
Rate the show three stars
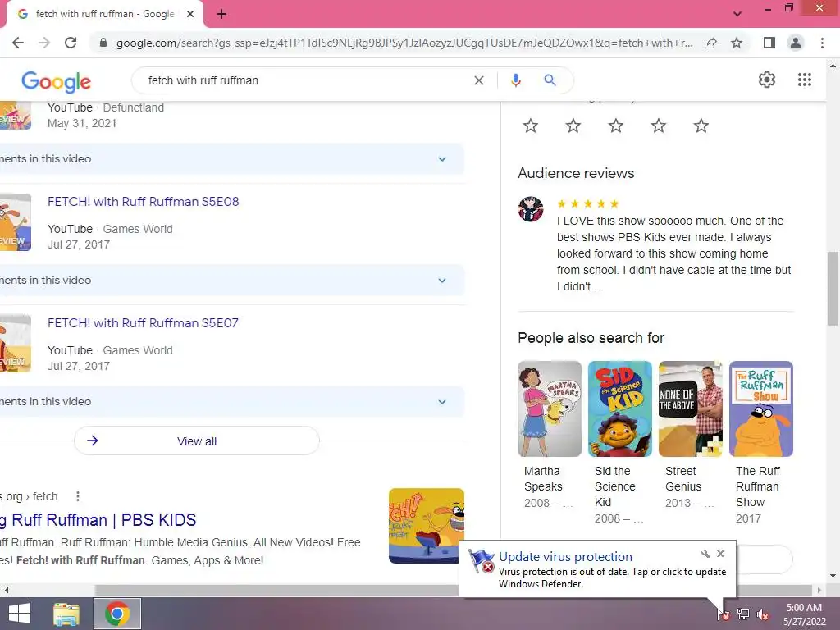pyautogui.click(x=616, y=126)
